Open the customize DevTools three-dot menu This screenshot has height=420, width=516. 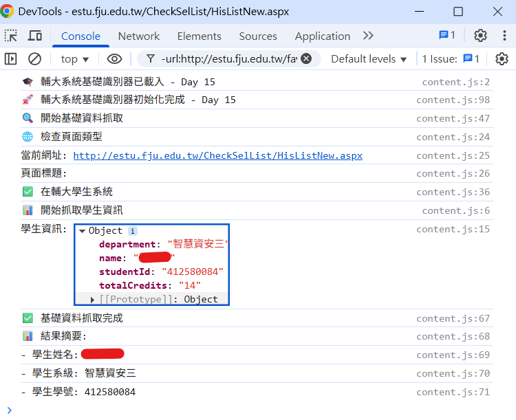coord(504,35)
